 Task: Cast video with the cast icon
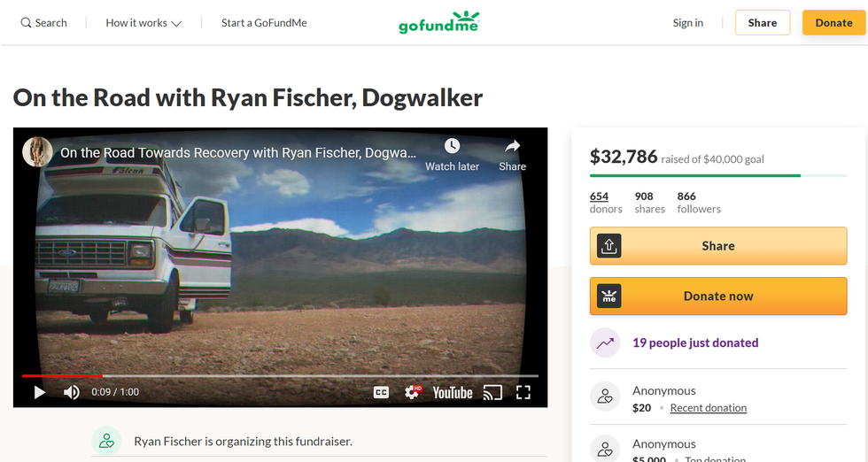tap(492, 392)
